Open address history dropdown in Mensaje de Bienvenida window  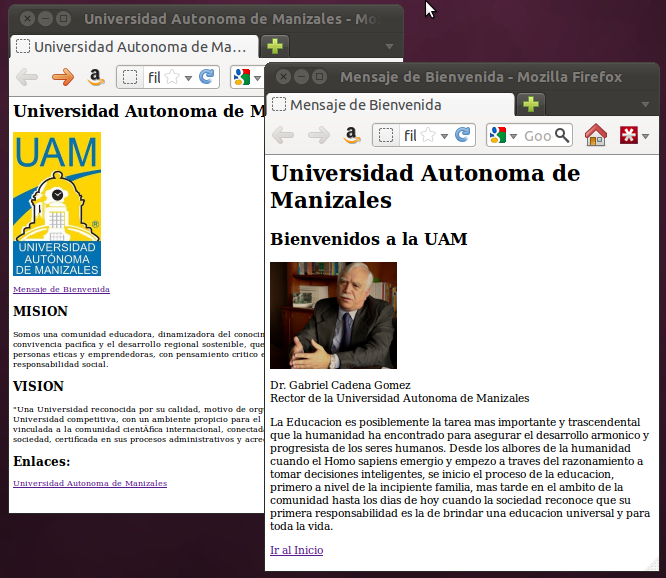pyautogui.click(x=444, y=136)
